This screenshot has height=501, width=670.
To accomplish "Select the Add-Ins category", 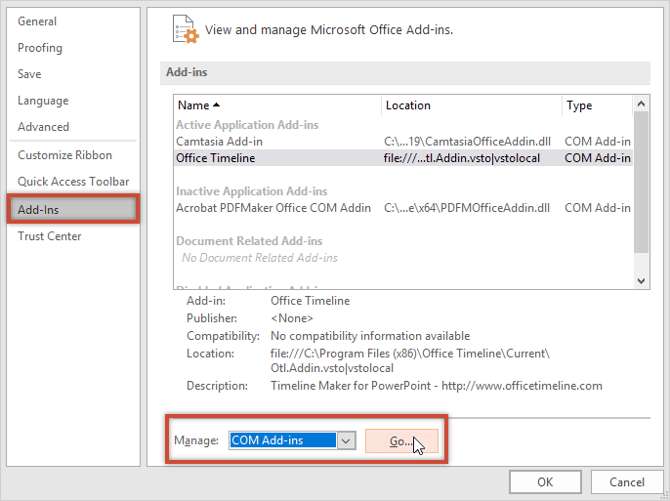I will (x=73, y=209).
